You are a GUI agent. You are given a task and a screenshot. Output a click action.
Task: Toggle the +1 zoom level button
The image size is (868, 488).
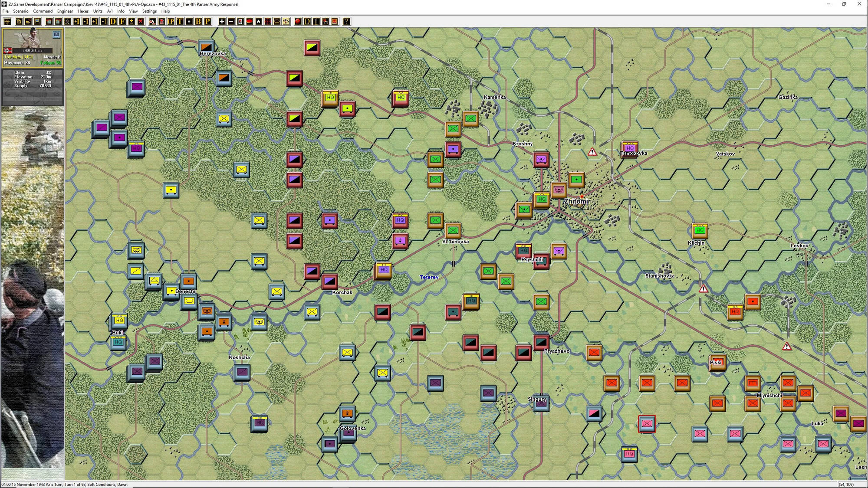(76, 21)
